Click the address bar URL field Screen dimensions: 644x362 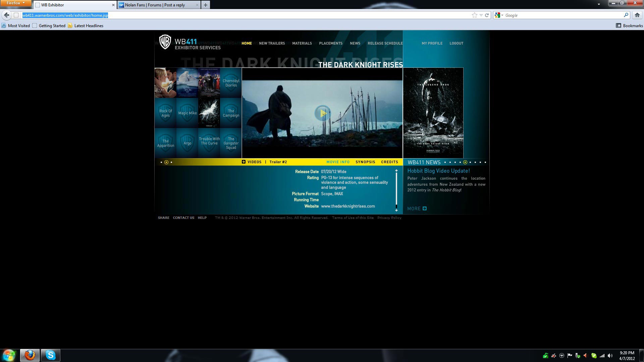tap(247, 15)
